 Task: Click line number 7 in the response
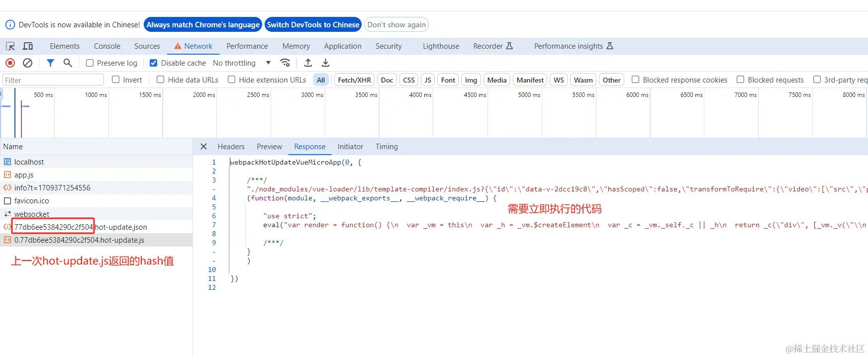tap(214, 225)
